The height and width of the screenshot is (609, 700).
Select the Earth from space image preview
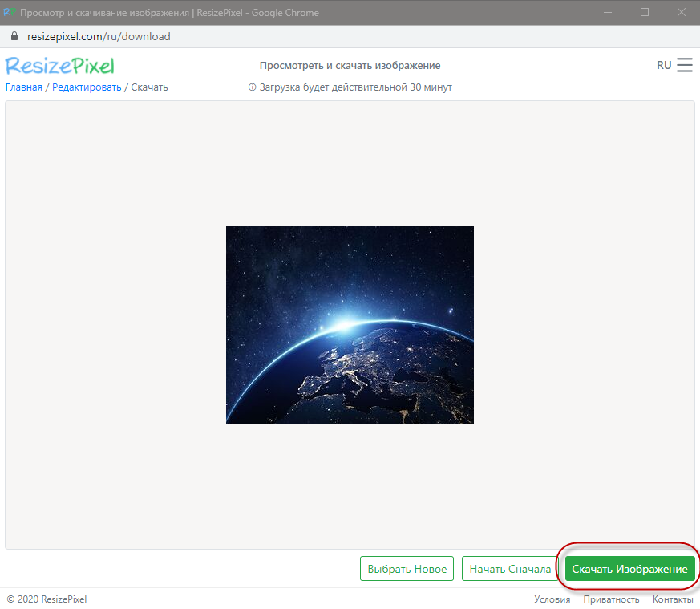350,325
